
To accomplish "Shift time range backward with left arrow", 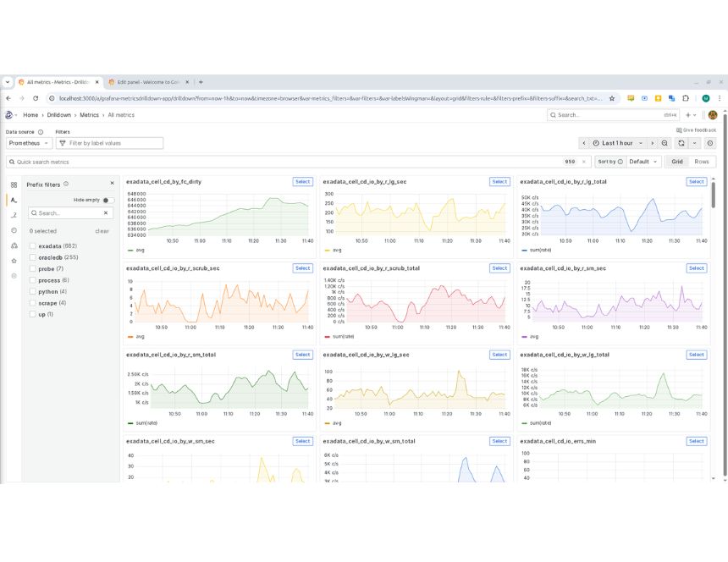I will [x=583, y=143].
